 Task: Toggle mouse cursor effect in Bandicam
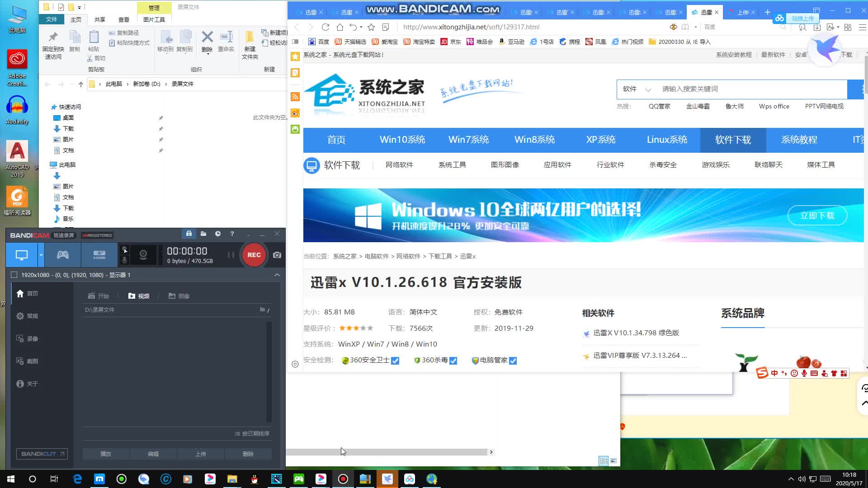tap(125, 250)
